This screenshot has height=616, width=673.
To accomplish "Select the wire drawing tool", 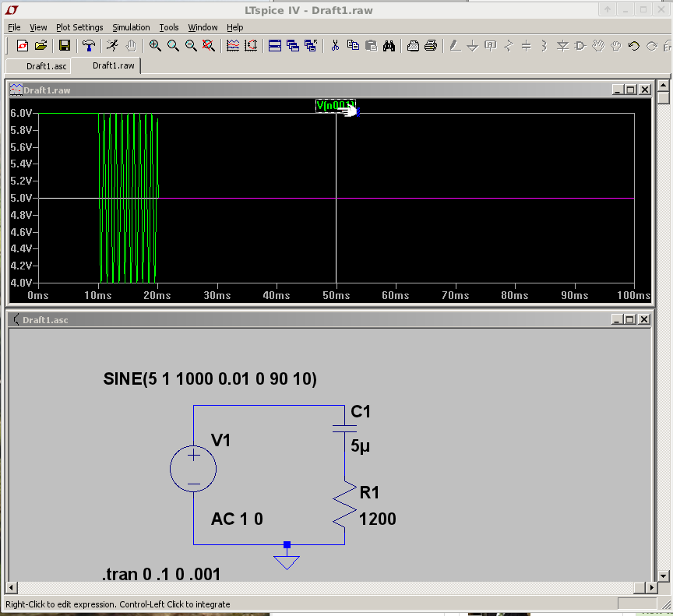I will 455,46.
